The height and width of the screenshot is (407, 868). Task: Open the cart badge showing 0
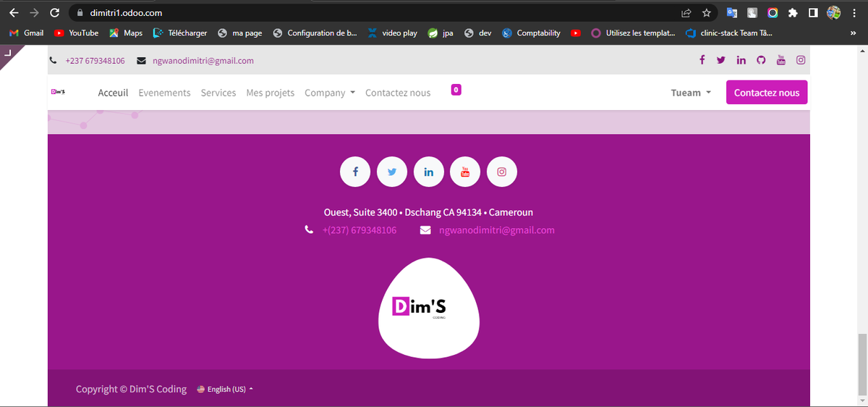456,90
